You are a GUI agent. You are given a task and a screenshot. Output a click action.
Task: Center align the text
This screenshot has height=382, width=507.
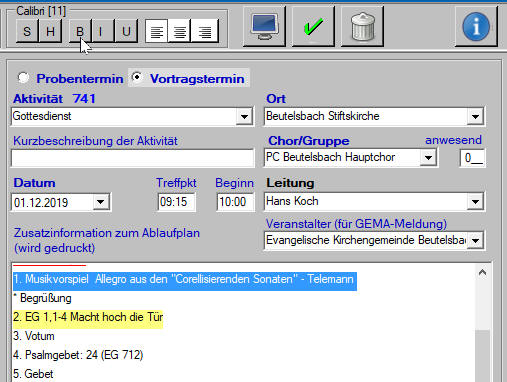(x=180, y=31)
